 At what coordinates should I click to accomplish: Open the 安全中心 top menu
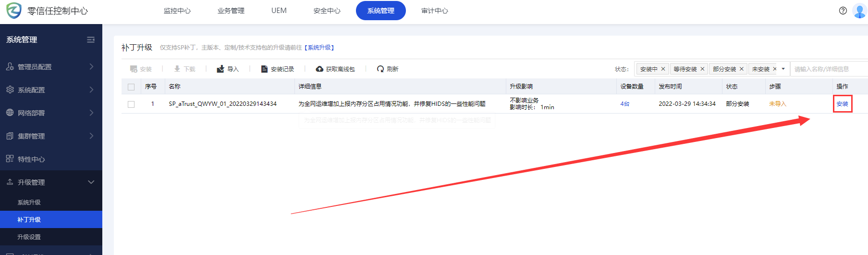click(x=327, y=11)
